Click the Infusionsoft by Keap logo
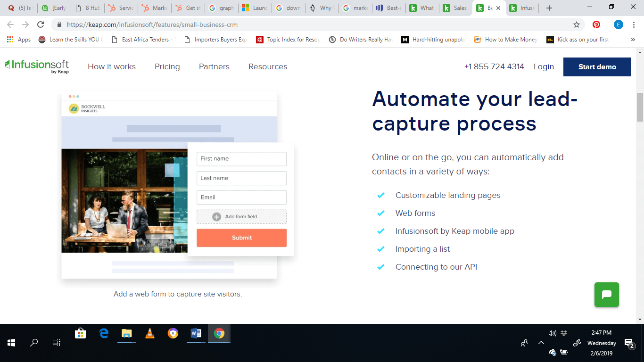 (37, 66)
